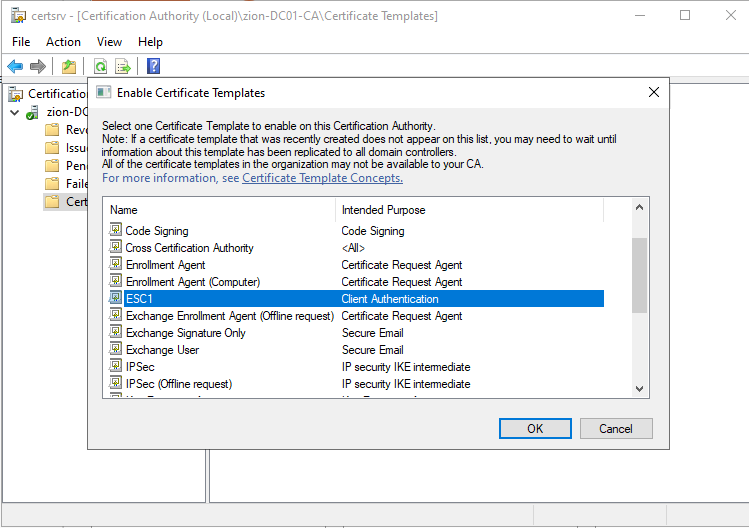This screenshot has height=528, width=749.
Task: Collapse the zion-DC01-CA tree node
Action: click(x=14, y=112)
